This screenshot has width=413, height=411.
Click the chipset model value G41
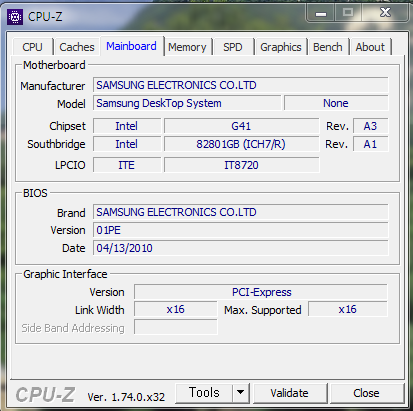tap(241, 126)
